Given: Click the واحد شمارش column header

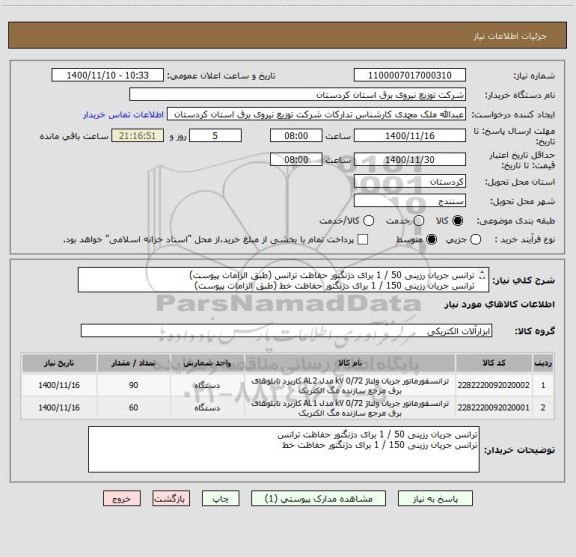Looking at the screenshot, I should point(207,363).
